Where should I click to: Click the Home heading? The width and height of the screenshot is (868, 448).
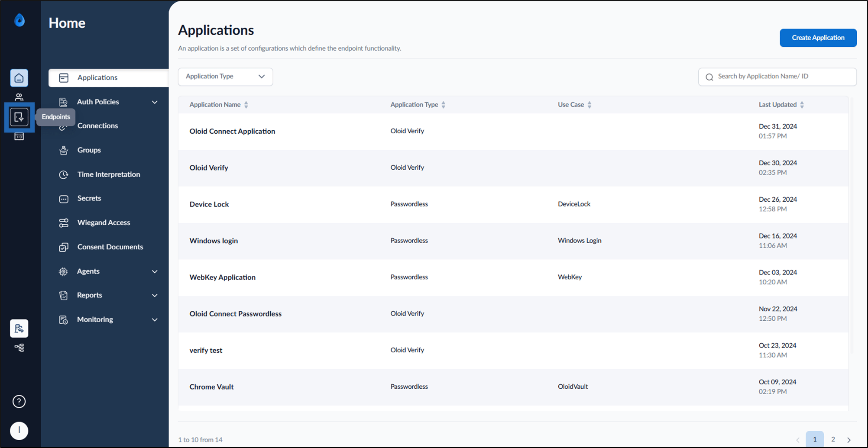tap(67, 23)
